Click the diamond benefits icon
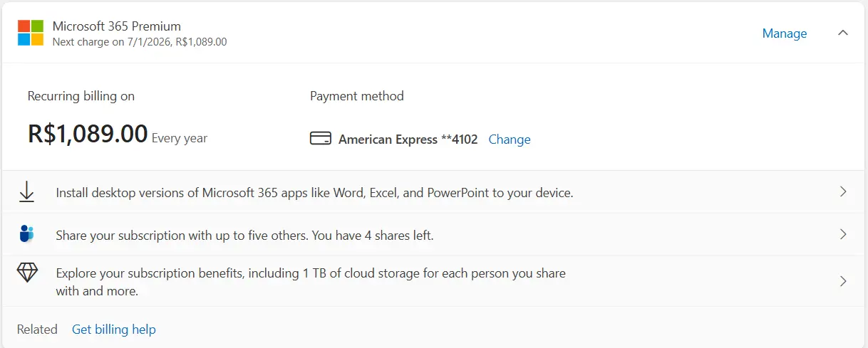The width and height of the screenshot is (868, 348). [27, 273]
